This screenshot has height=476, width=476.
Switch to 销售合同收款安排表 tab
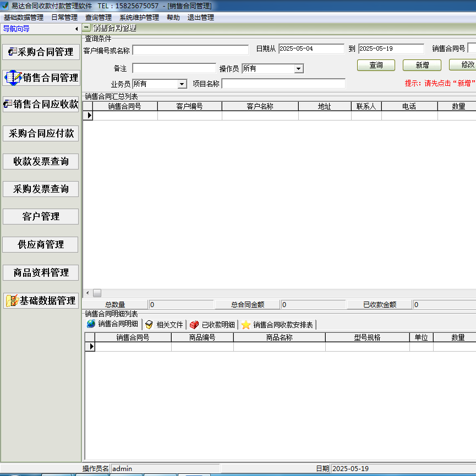point(277,325)
